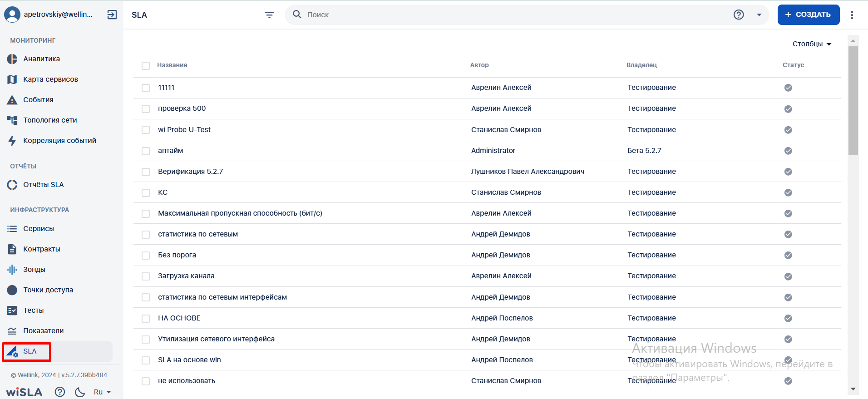Click status checkmark for row 11111
The image size is (868, 399).
point(788,88)
